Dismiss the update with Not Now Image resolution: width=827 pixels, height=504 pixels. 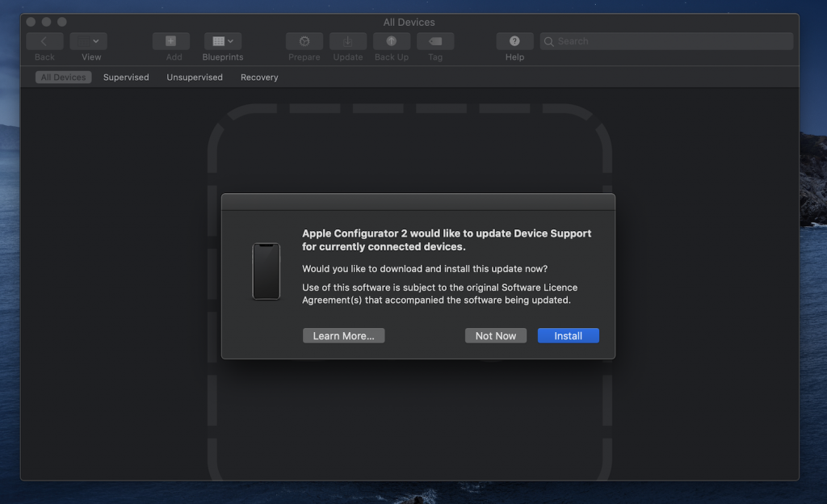coord(495,335)
